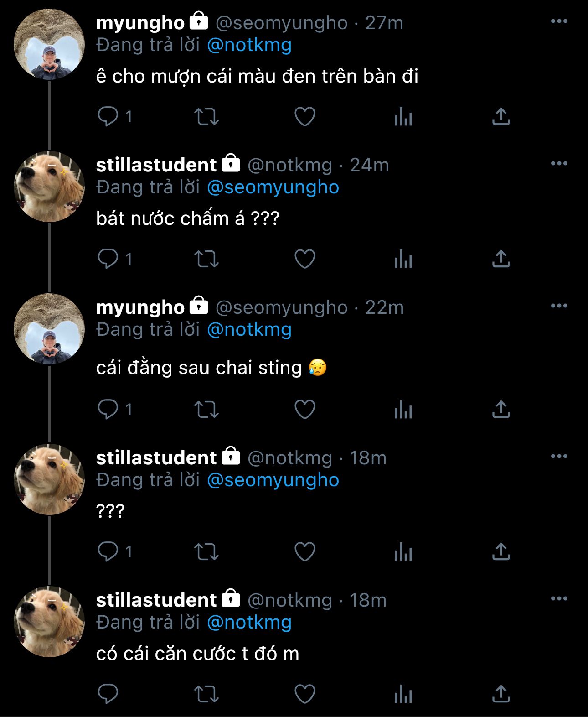The image size is (588, 717).
Task: Share the 'ê cho mượn cái màu đen' tweet
Action: coord(500,117)
